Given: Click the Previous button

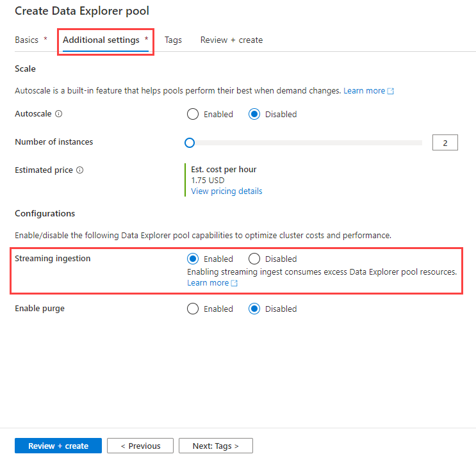Looking at the screenshot, I should [x=140, y=446].
